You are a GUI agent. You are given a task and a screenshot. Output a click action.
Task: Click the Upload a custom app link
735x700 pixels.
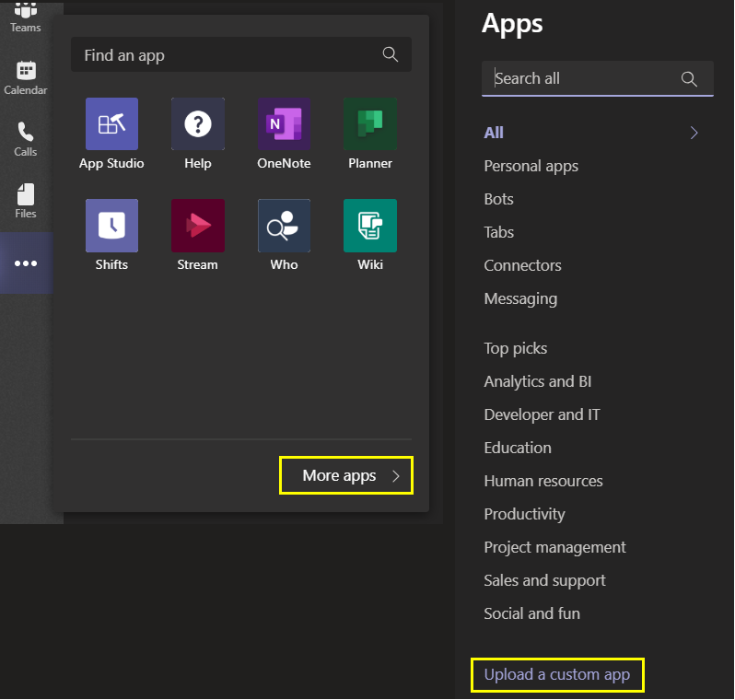click(x=557, y=675)
